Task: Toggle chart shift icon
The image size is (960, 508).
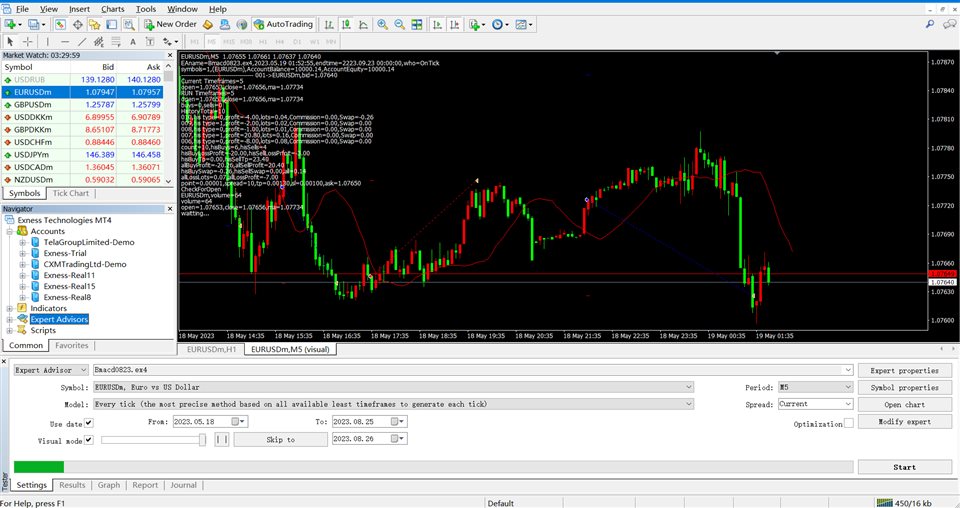Action: 454,24
